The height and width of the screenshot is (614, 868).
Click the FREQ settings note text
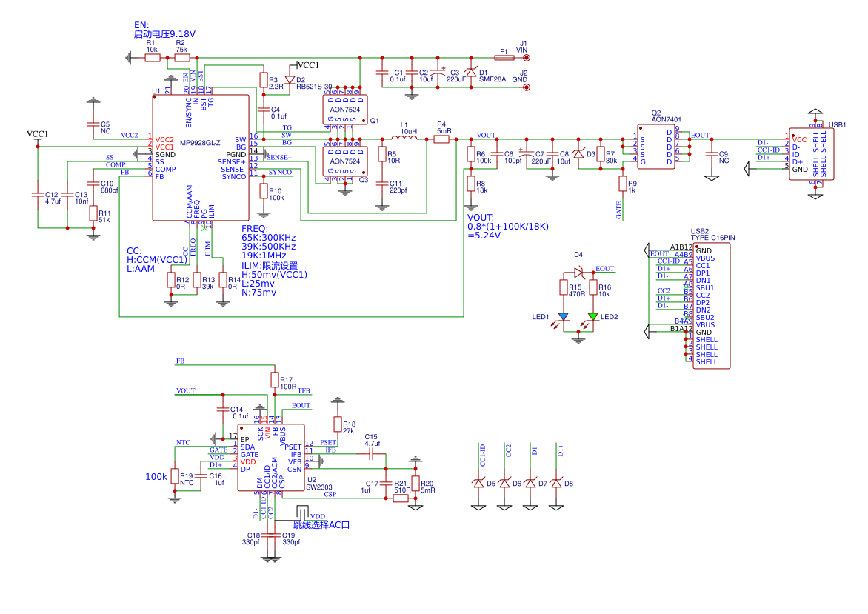coord(268,246)
